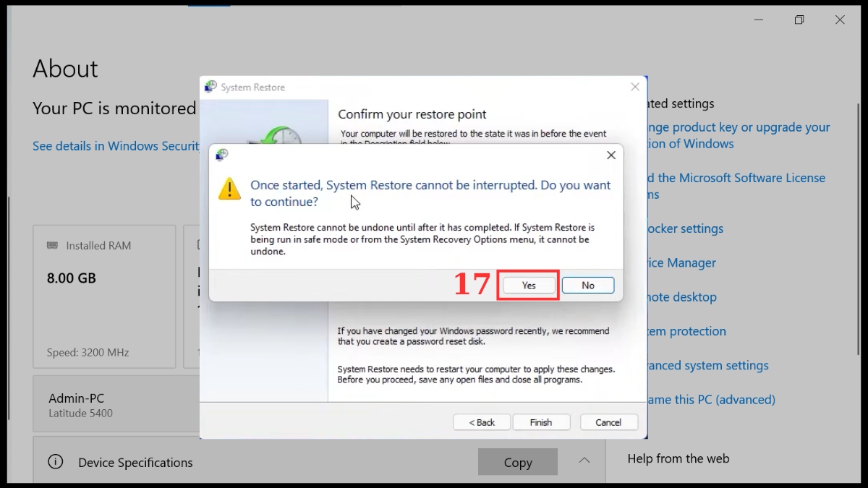This screenshot has height=488, width=868.
Task: Open Device Manager
Action: coord(676,262)
